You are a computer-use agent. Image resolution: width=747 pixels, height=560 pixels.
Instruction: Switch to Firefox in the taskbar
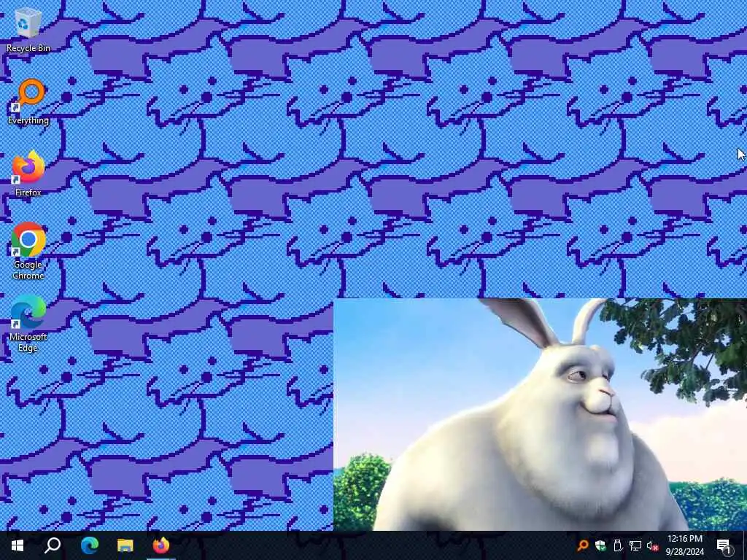(161, 545)
